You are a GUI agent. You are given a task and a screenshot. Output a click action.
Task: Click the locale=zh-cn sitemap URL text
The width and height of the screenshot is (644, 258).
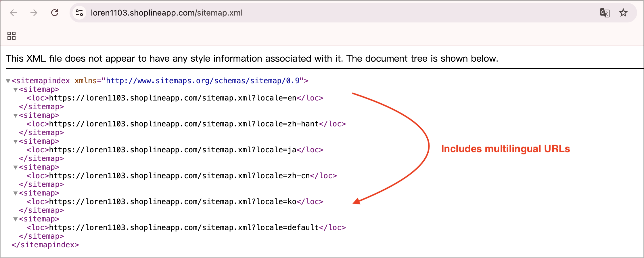click(x=179, y=176)
